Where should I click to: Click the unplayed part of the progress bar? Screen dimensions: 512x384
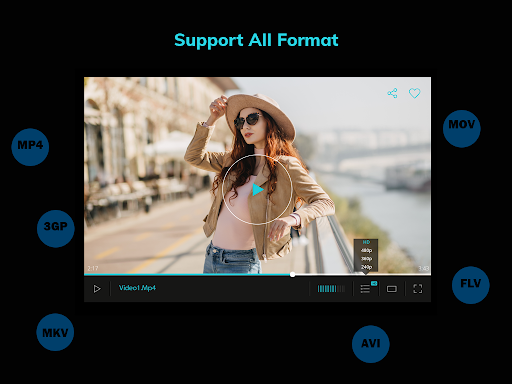tap(363, 274)
